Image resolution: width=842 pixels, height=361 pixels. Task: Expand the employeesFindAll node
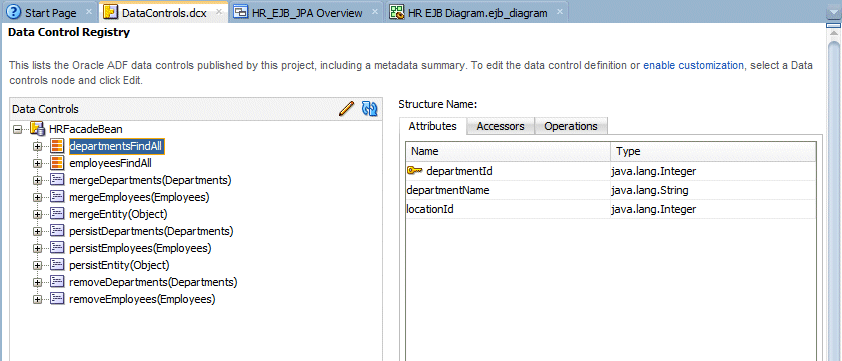click(38, 163)
